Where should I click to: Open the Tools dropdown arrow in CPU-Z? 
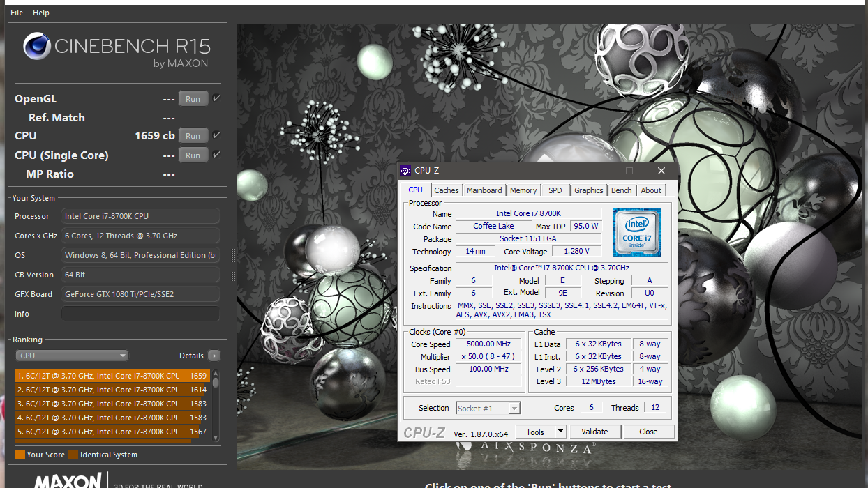click(x=560, y=432)
